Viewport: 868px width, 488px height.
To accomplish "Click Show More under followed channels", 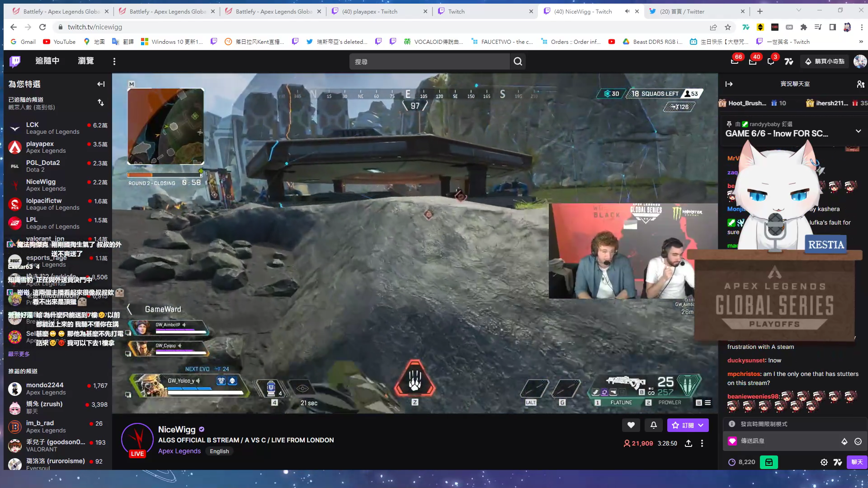I will pos(19,354).
